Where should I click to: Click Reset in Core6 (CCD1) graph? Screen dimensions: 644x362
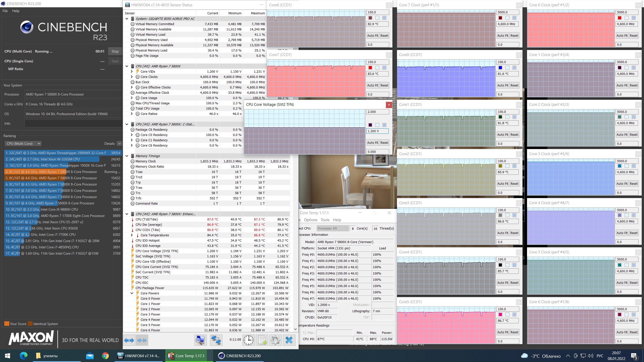point(384,36)
